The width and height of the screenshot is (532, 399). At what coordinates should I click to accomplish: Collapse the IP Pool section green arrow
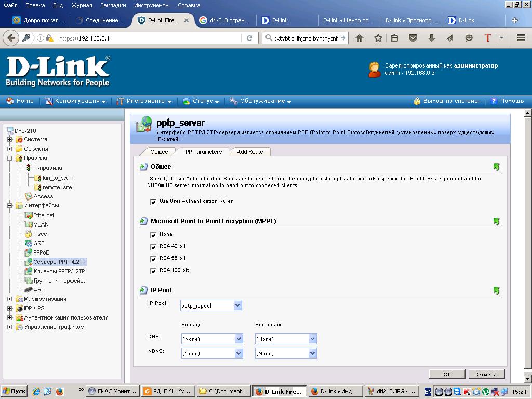[496, 290]
